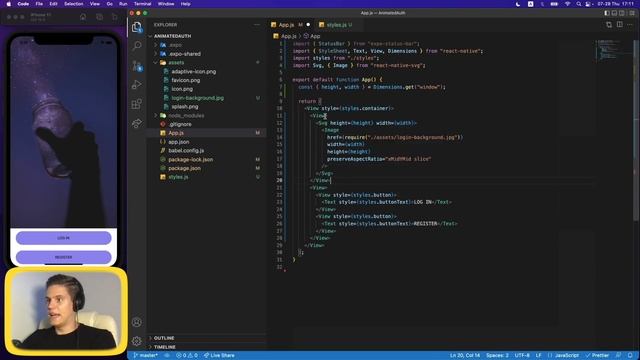Rotate simulator device icon
640x360 pixels.
(115, 17)
